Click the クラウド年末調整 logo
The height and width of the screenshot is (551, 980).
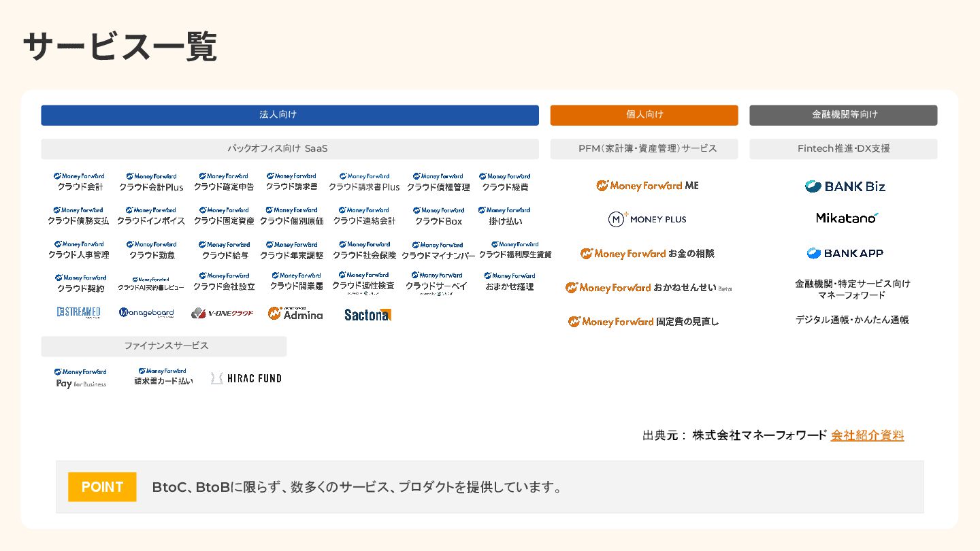tap(291, 250)
